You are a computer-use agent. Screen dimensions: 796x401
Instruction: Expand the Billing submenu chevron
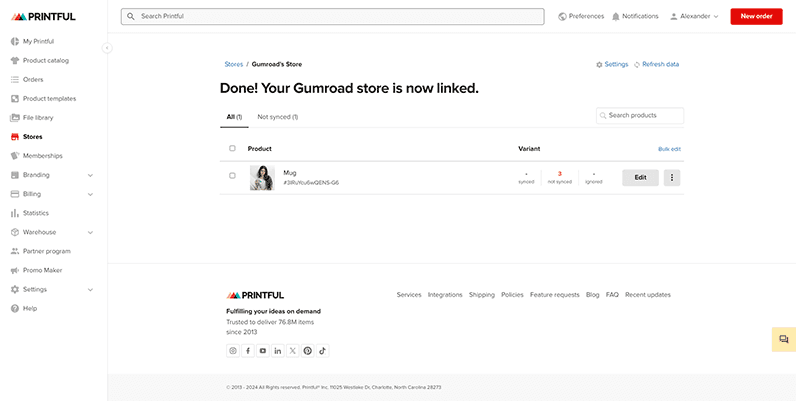point(90,194)
